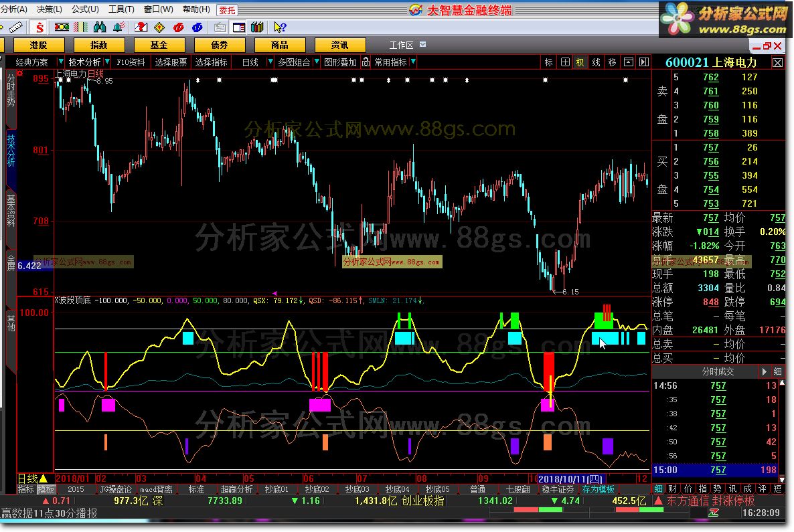Click the padlock icon beside 图形叠加
Screen dimensions: 794x532
click(x=366, y=62)
